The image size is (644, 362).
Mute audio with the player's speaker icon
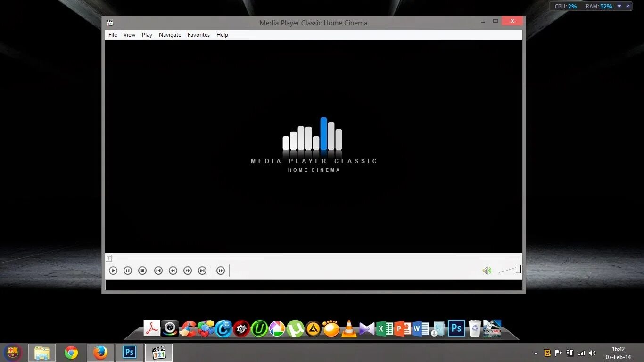(487, 271)
